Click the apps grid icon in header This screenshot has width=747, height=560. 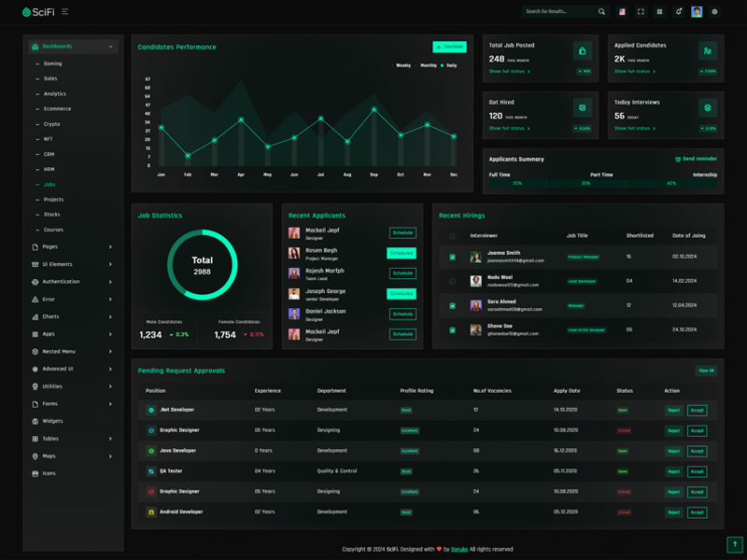pyautogui.click(x=659, y=12)
